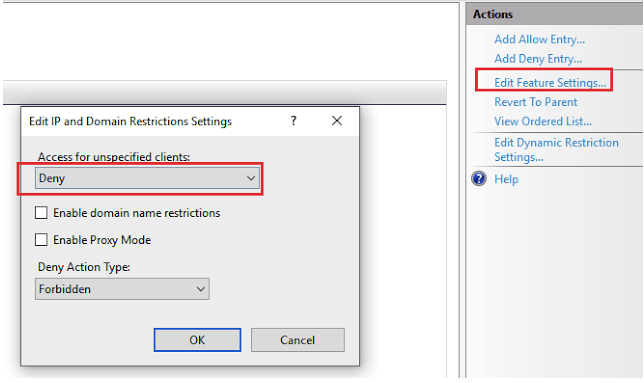Select Revert To Parent action
Viewport: 644px width, 383px height.
coord(536,102)
